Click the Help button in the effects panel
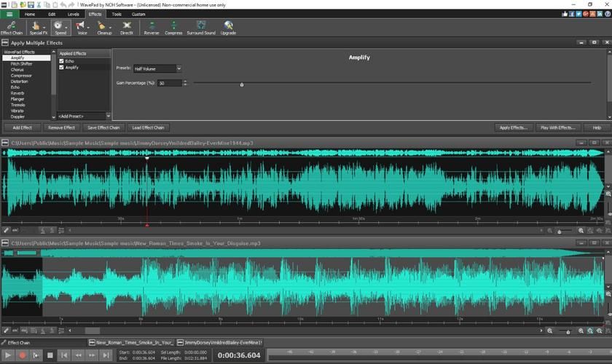The image size is (612, 364). (x=597, y=127)
